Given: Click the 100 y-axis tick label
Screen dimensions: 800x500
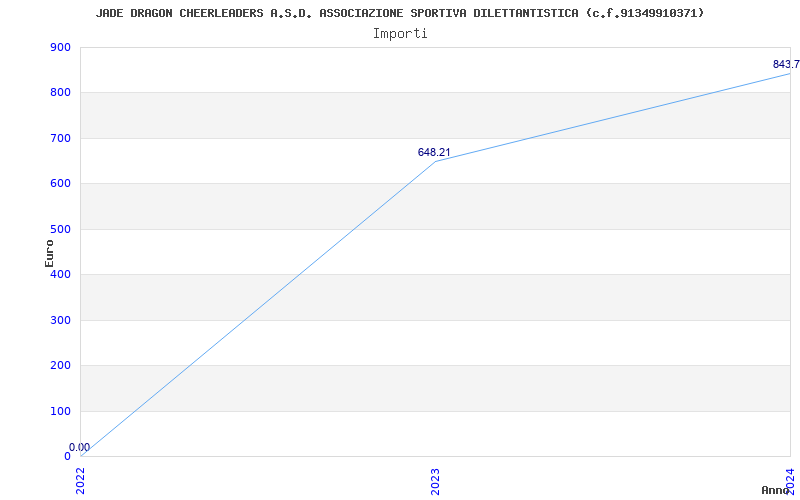Looking at the screenshot, I should pyautogui.click(x=60, y=411).
